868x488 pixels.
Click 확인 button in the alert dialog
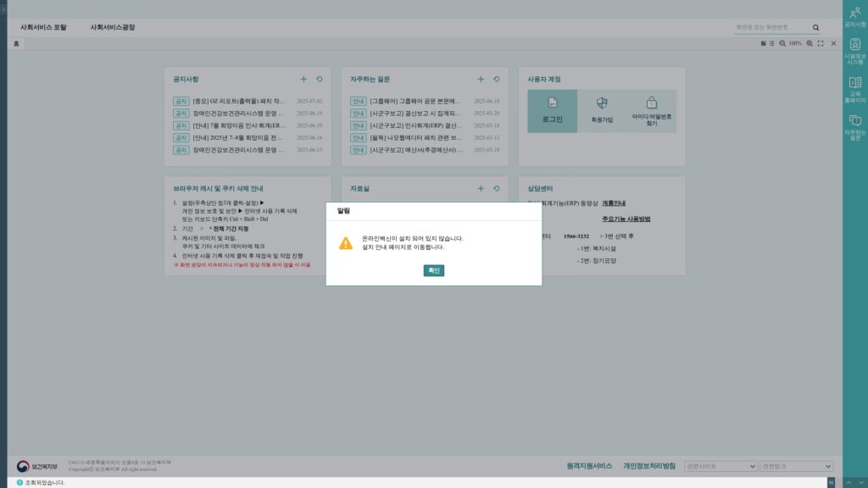(x=433, y=270)
